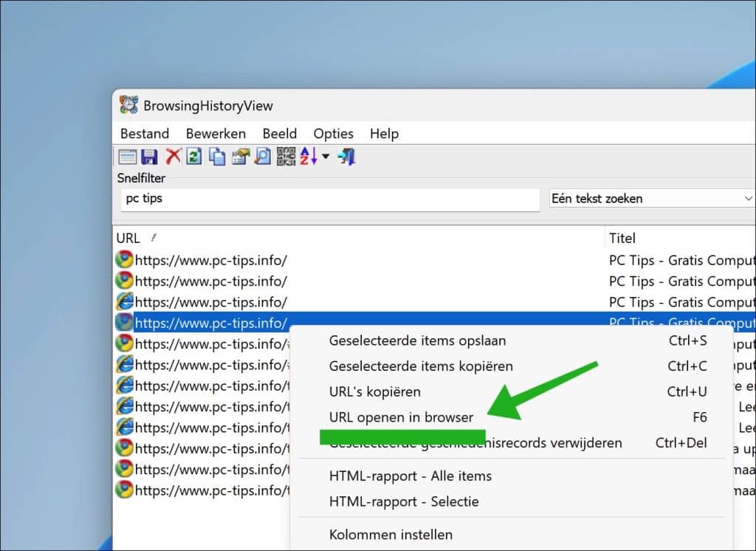Choose 'HTML-rapport - Selectie'
Viewport: 756px width, 551px height.
coord(512,502)
